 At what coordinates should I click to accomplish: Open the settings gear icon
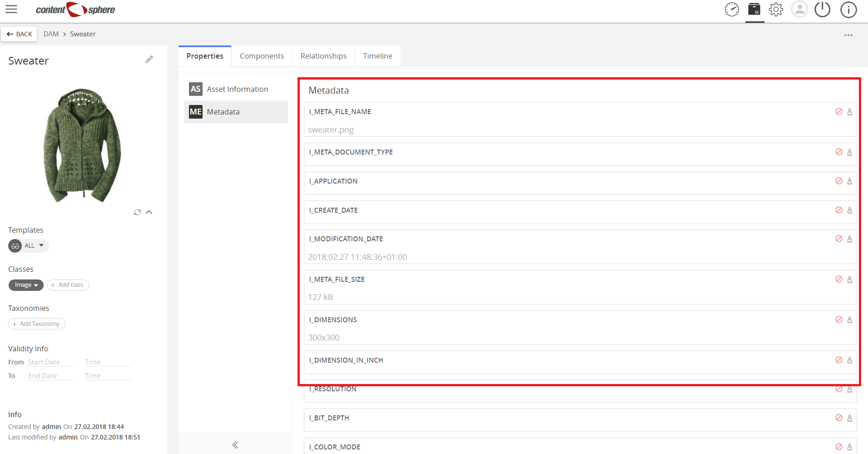(776, 10)
